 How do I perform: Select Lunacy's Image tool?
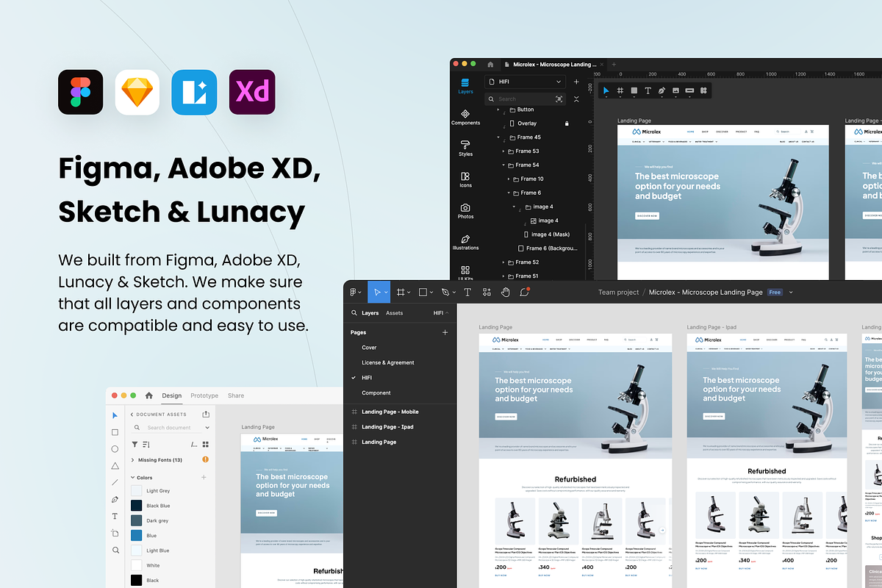click(x=675, y=90)
